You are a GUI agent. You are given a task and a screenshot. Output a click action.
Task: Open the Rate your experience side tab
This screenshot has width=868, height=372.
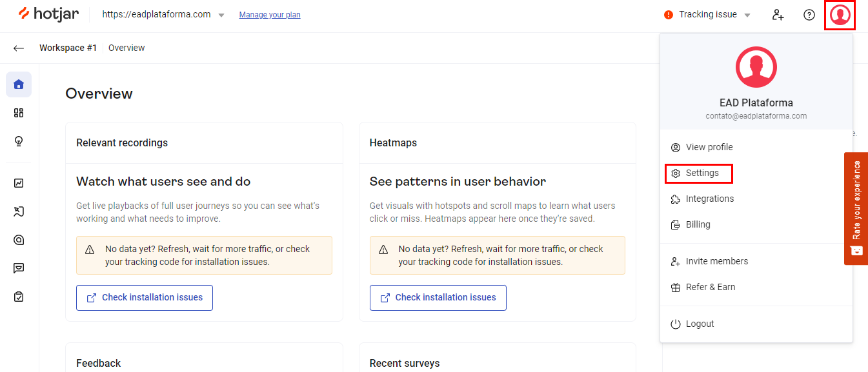coord(856,208)
